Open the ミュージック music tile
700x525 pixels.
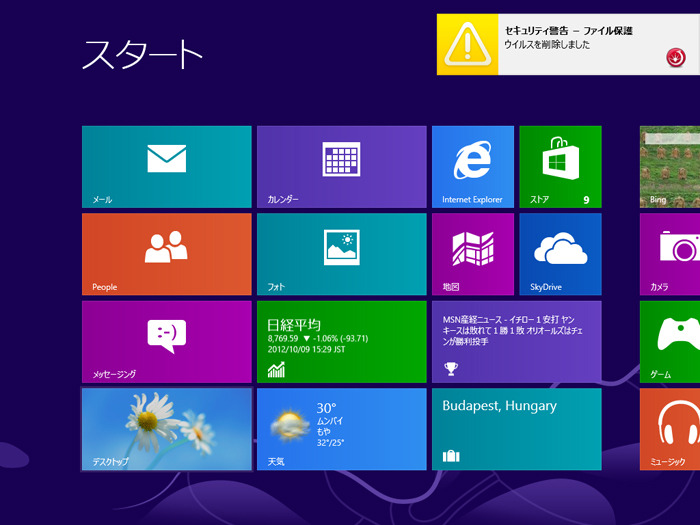(670, 429)
